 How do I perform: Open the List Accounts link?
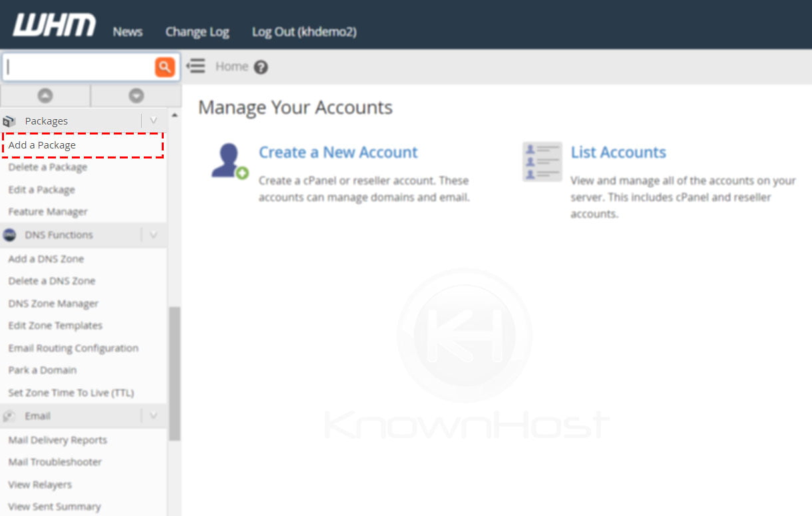618,152
